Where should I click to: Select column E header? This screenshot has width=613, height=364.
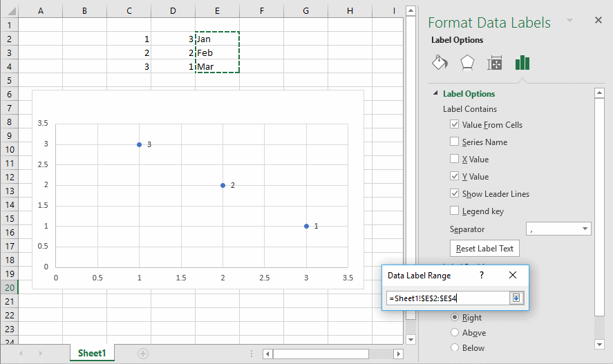point(218,11)
